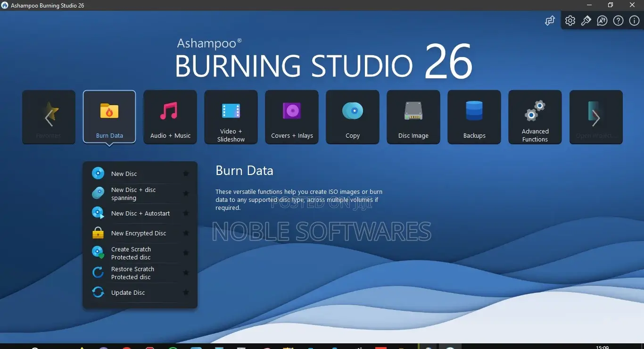
Task: Choose Restore Scratch Protected disc
Action: [135, 273]
